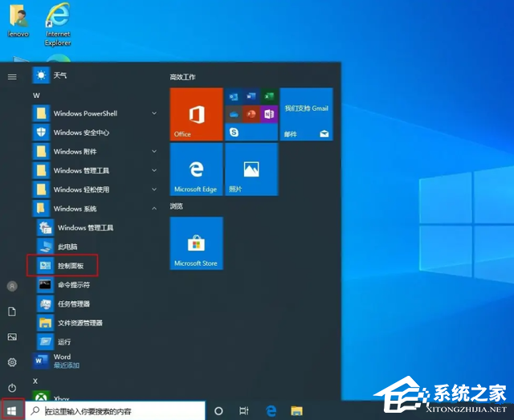Open 控制面板 Control Panel

[63, 266]
